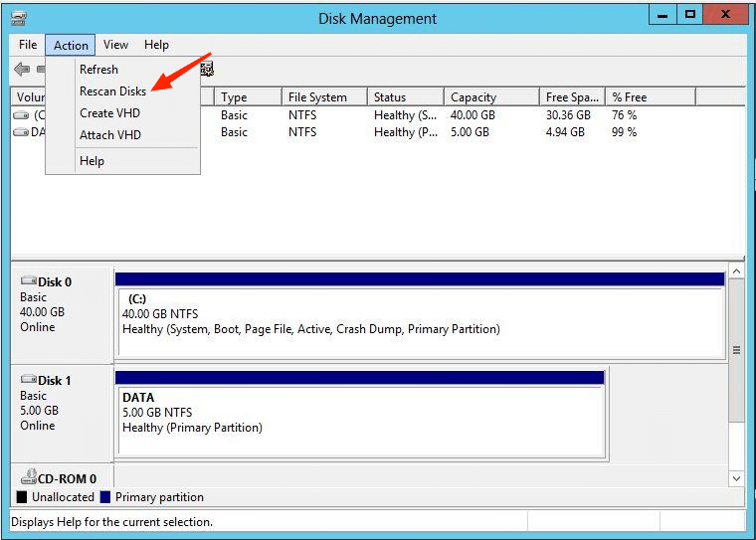This screenshot has height=540, width=756.
Task: Sort by the Type column header
Action: coord(248,97)
